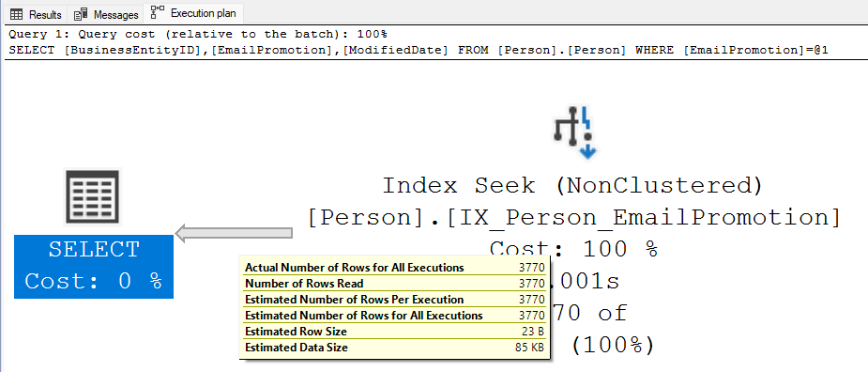Click the arrow connecting Index Seek to SELECT

pos(234,233)
